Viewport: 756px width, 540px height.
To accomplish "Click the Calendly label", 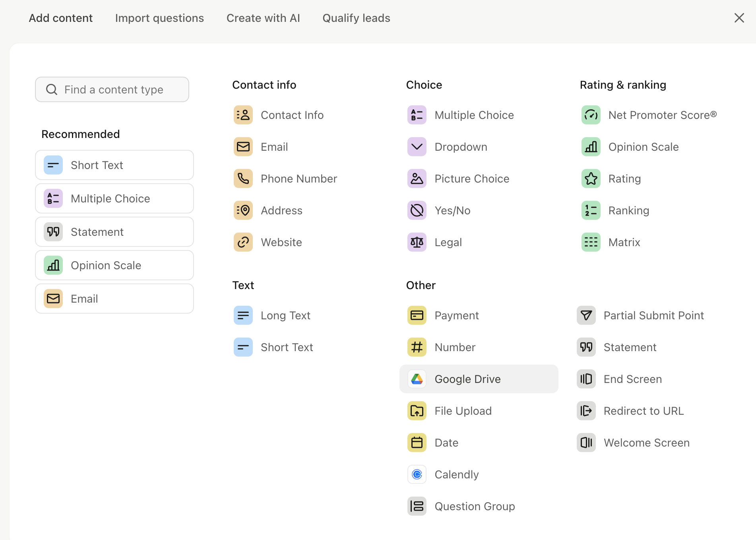I will click(x=456, y=475).
